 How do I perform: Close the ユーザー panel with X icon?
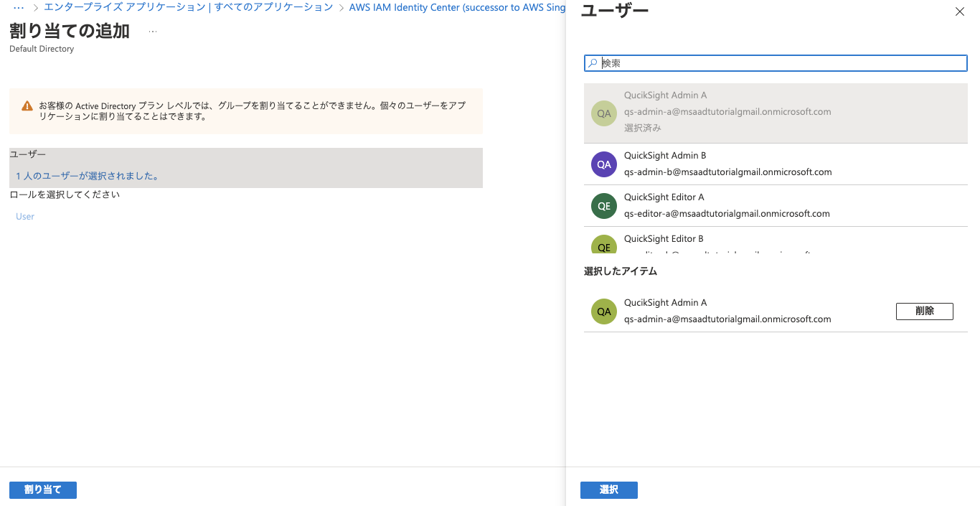(960, 11)
